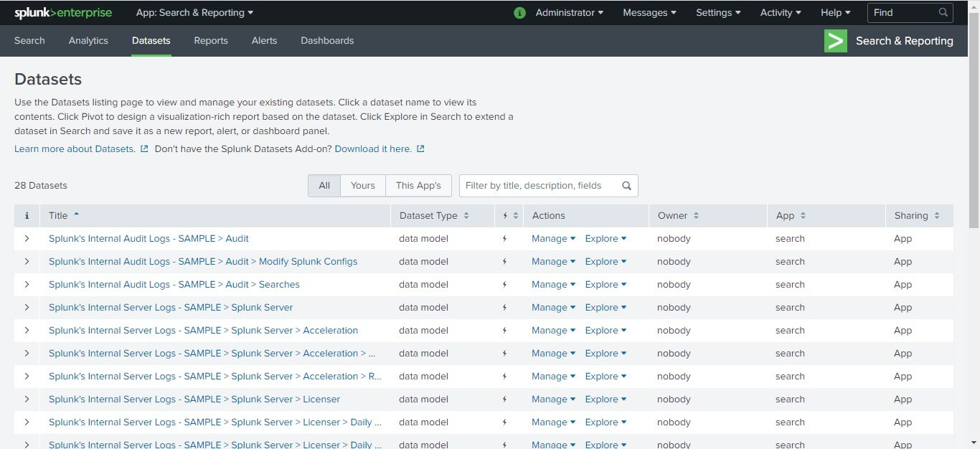The image size is (980, 449).
Task: Click the Sharing column sort icon
Action: [937, 216]
